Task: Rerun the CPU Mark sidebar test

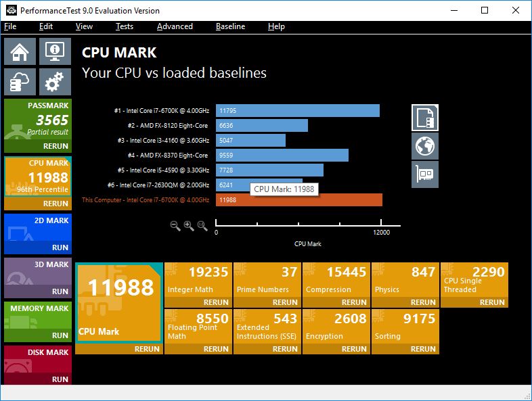Action: pyautogui.click(x=38, y=204)
